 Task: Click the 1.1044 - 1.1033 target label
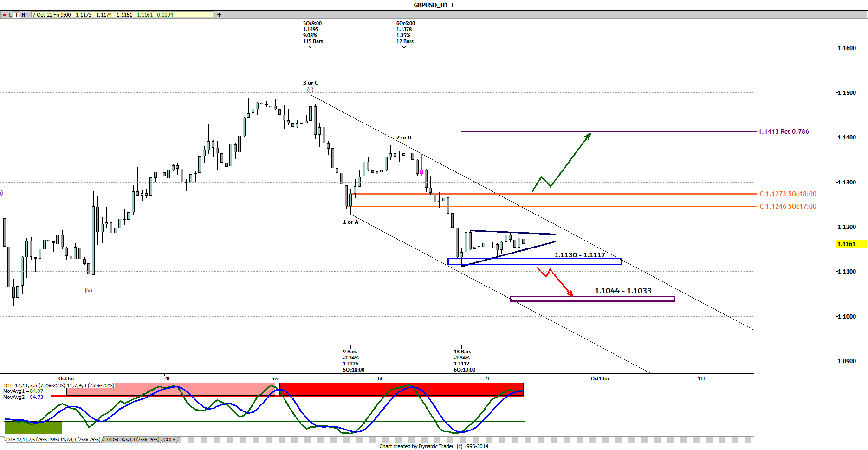[x=623, y=291]
